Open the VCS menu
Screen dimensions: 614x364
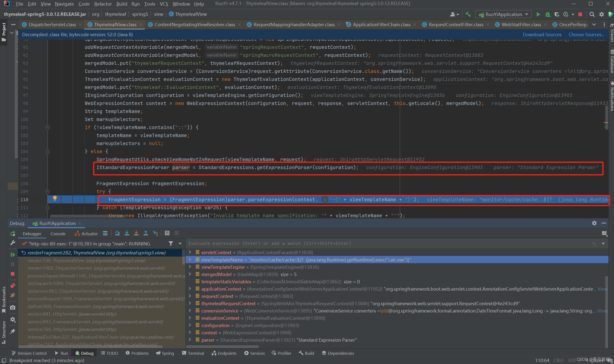(x=164, y=4)
